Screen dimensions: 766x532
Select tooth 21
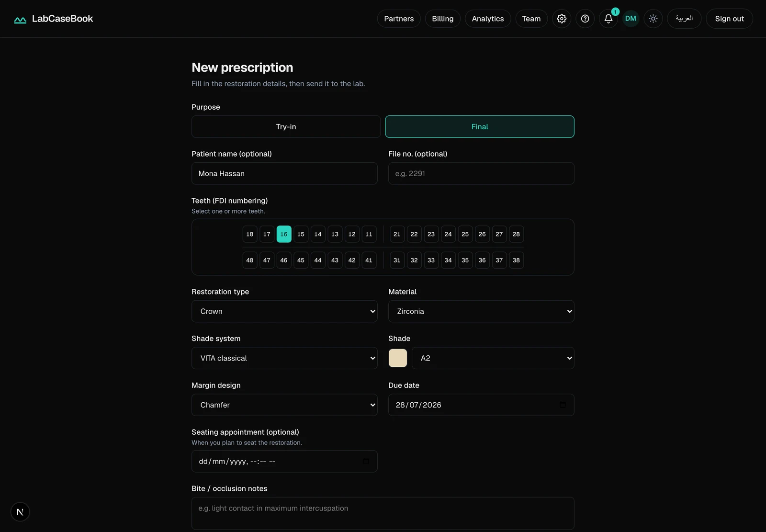pos(397,234)
